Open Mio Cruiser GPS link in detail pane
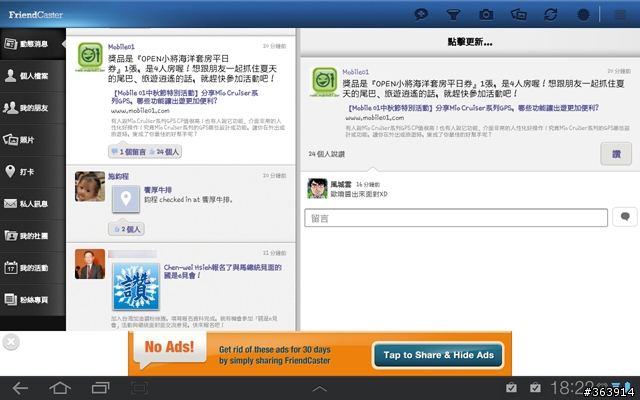The height and width of the screenshot is (400, 640). (x=473, y=108)
